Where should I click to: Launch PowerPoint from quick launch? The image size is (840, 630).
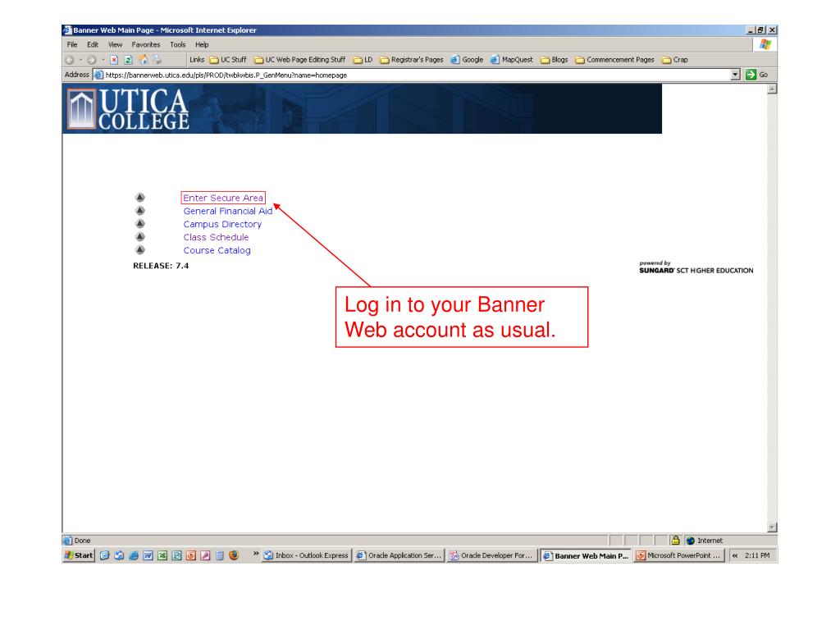pos(190,555)
